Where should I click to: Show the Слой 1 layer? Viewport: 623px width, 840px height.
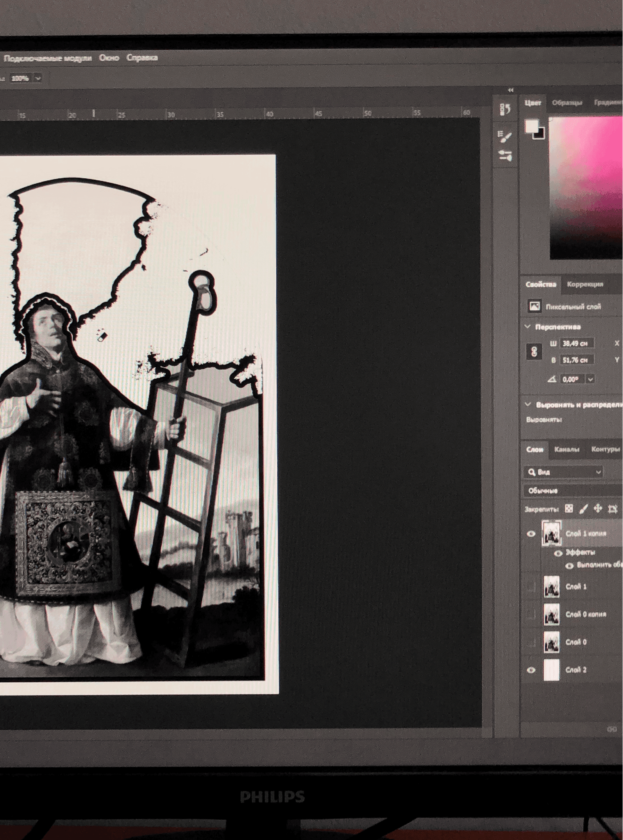[531, 586]
